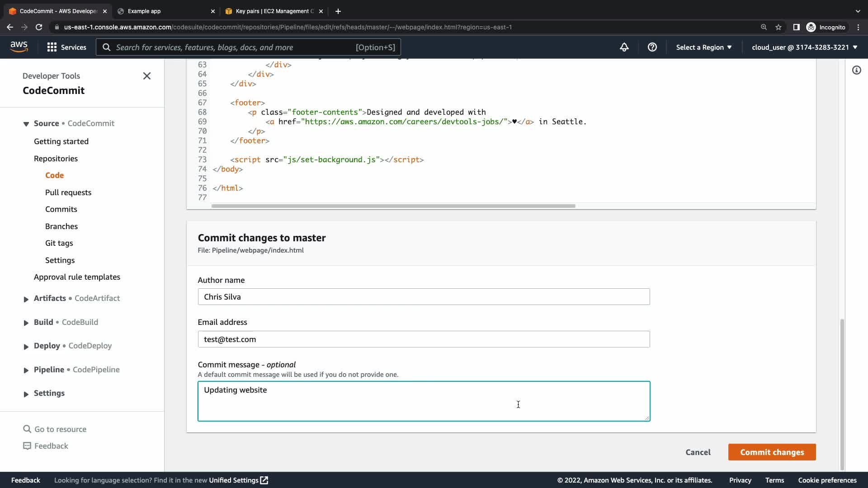Cancel the commit
The height and width of the screenshot is (488, 868).
[698, 452]
